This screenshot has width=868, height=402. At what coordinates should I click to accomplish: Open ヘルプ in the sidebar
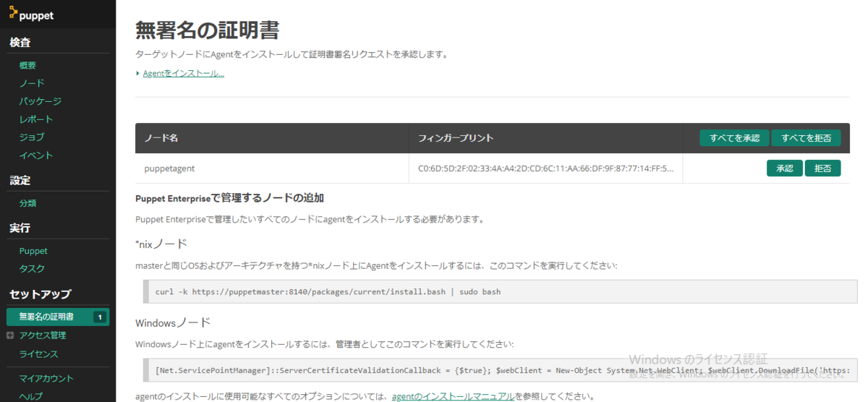click(30, 396)
